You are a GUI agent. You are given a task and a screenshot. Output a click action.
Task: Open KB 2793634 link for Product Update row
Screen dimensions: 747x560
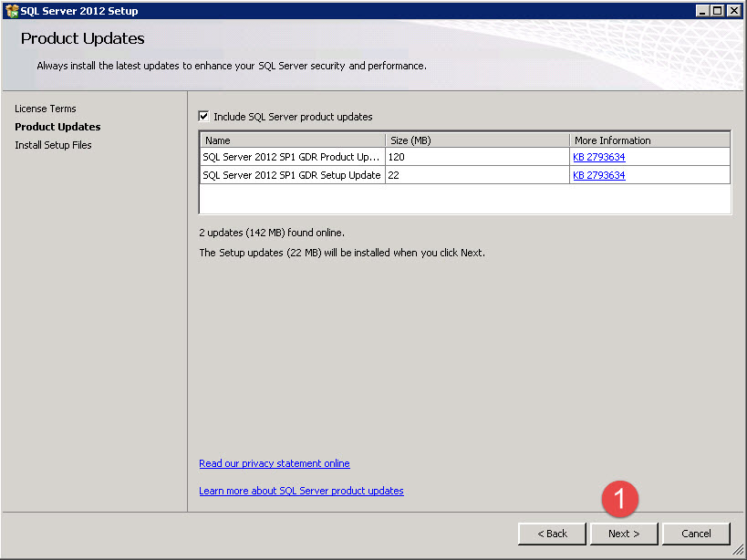[x=599, y=157]
